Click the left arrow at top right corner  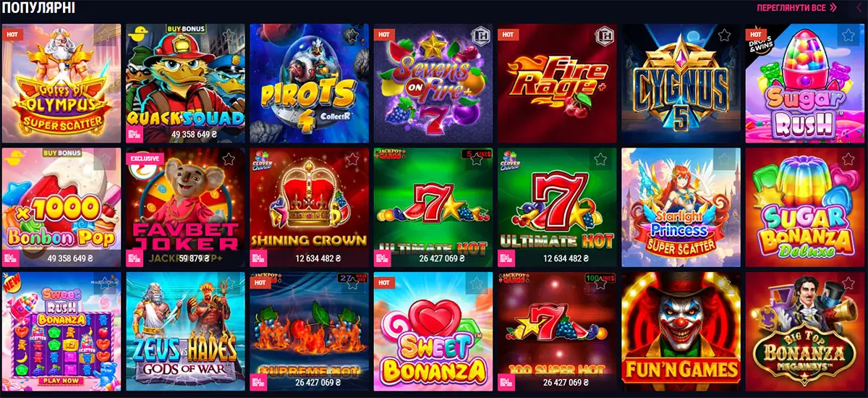(860, 8)
